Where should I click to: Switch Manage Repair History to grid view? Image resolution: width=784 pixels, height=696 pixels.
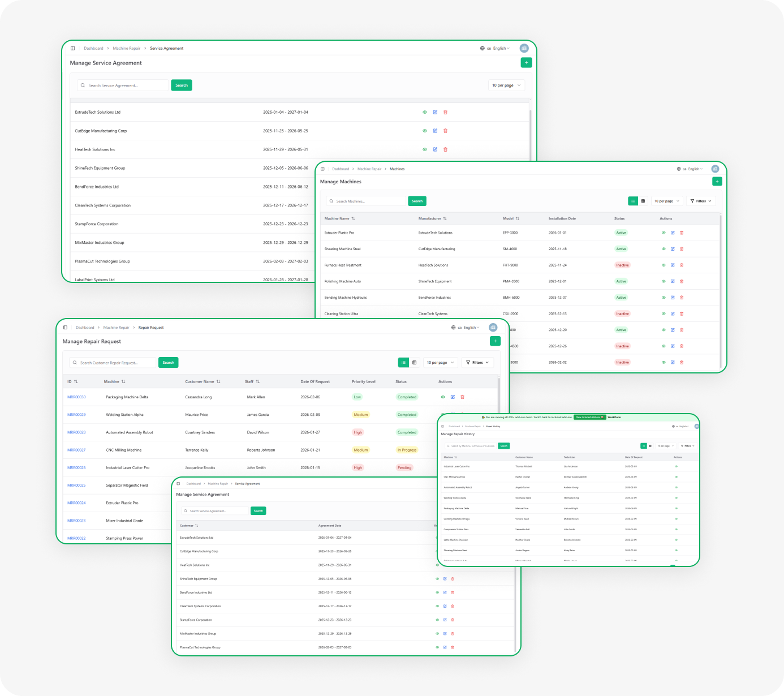point(650,446)
